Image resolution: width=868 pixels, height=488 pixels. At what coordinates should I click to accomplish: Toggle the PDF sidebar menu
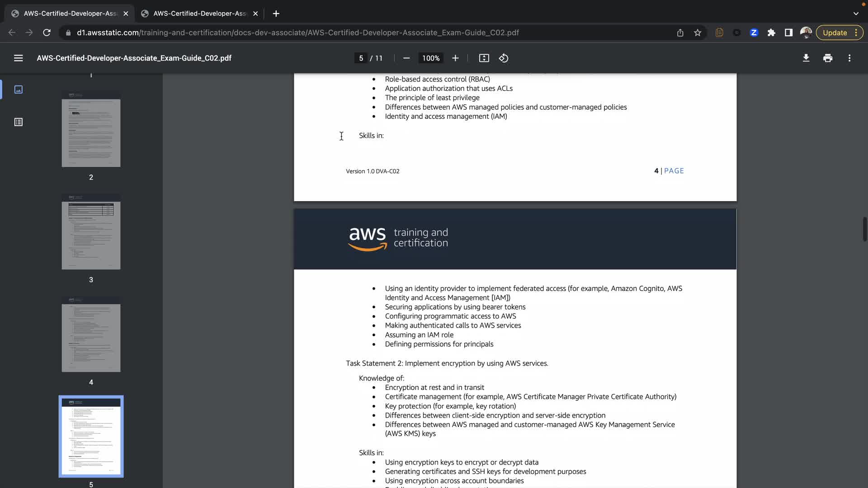point(18,58)
